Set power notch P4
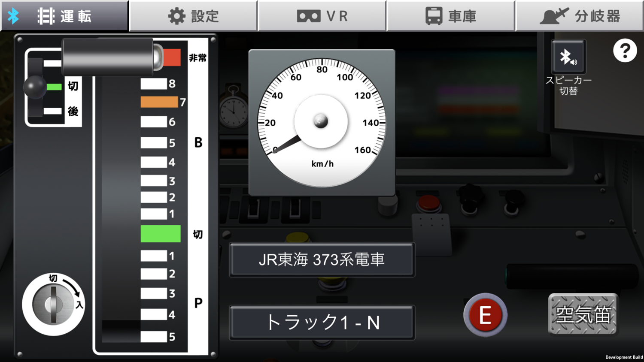The height and width of the screenshot is (362, 644). click(x=154, y=314)
